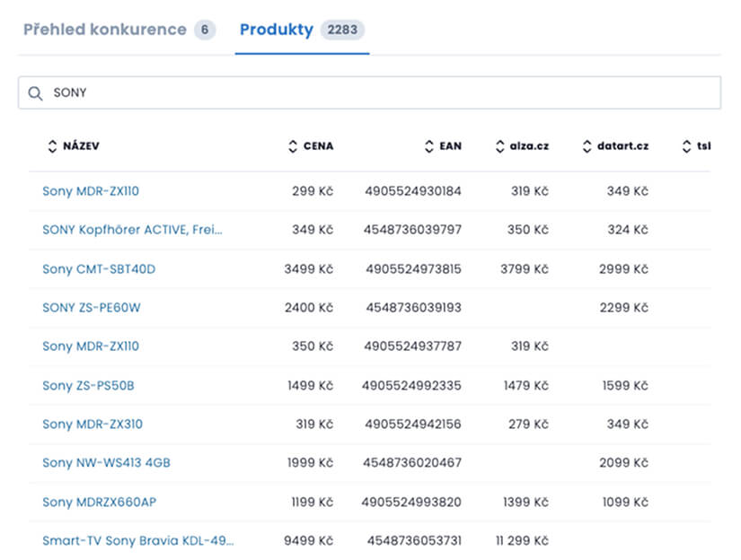Click datart.cz price 1099 Kč
This screenshot has height=560, width=741.
pos(625,502)
